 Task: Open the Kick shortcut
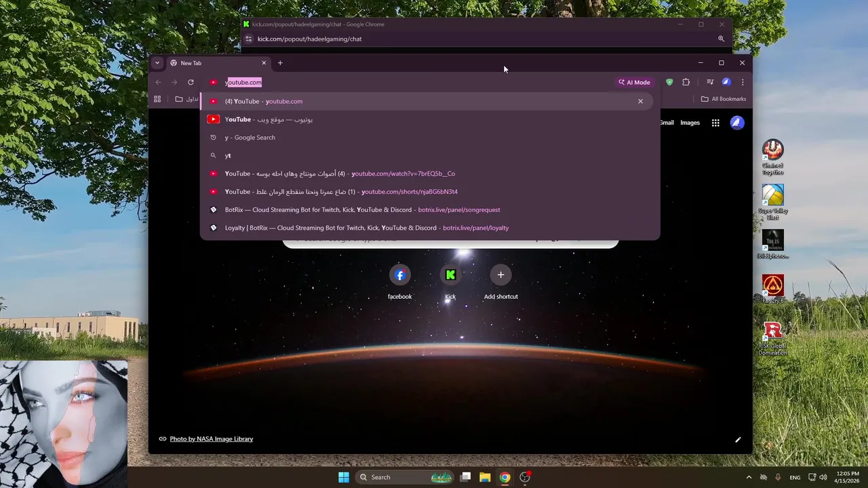[x=450, y=281]
